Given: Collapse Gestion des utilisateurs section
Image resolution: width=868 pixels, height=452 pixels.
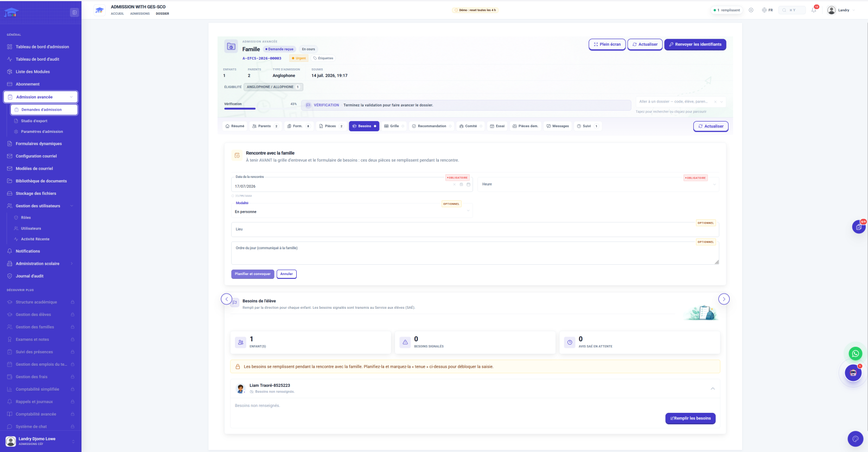Looking at the screenshot, I should click(x=72, y=206).
